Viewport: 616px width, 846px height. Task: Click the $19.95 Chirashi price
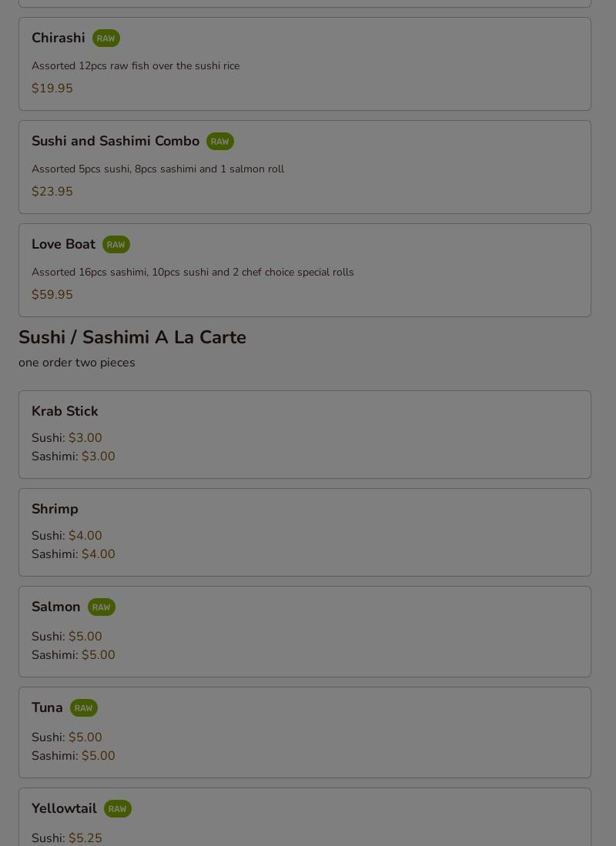[52, 88]
